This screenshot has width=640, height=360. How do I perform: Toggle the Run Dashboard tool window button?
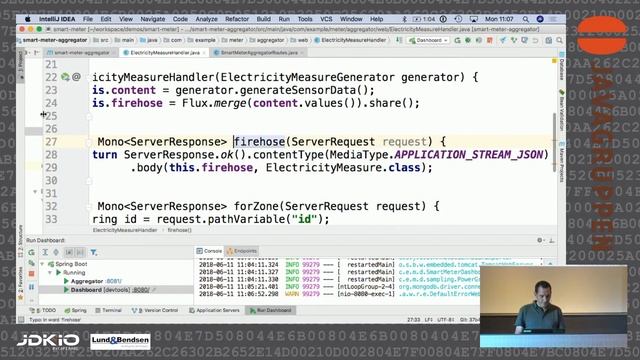271,311
